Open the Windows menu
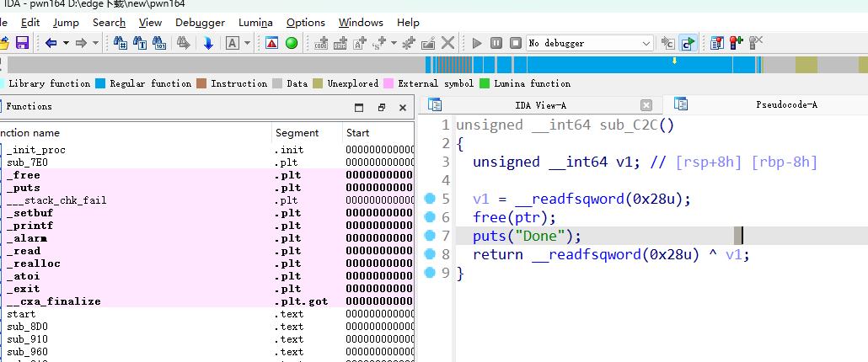This screenshot has height=362, width=868. point(361,23)
